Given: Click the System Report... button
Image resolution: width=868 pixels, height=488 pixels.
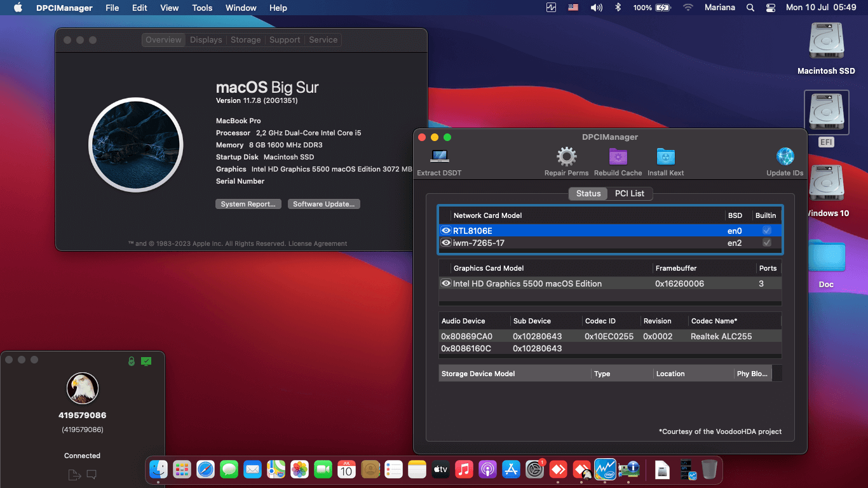Looking at the screenshot, I should (x=248, y=204).
